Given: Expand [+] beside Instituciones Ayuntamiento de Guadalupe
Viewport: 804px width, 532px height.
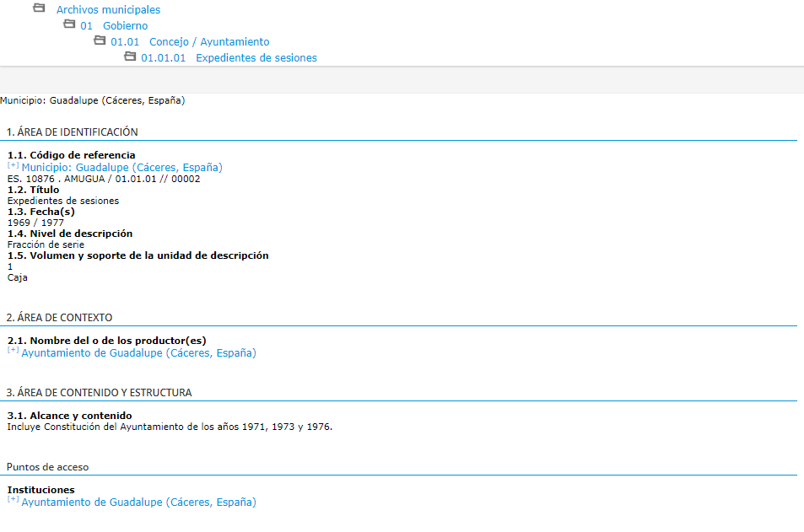Looking at the screenshot, I should pyautogui.click(x=13, y=499).
